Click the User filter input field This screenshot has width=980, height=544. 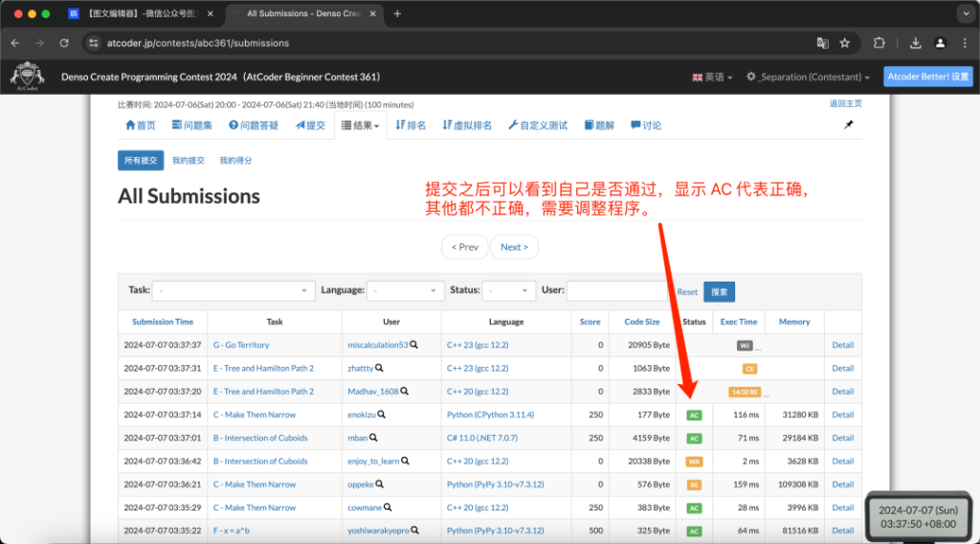pos(617,290)
